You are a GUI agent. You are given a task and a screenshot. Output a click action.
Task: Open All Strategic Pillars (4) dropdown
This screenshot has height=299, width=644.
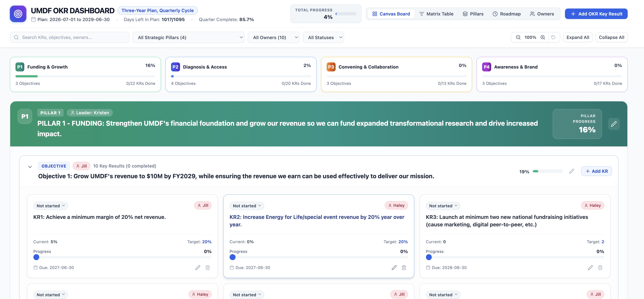(x=188, y=37)
